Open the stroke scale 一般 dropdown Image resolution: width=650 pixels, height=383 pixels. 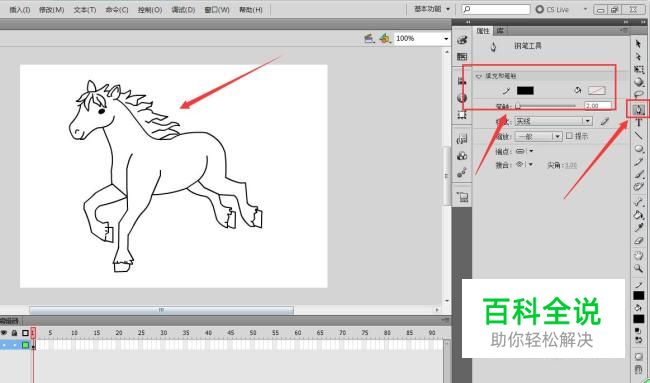pyautogui.click(x=538, y=136)
